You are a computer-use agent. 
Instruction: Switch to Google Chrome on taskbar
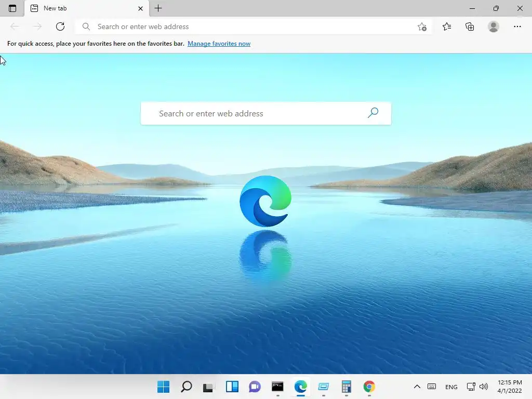click(x=369, y=387)
